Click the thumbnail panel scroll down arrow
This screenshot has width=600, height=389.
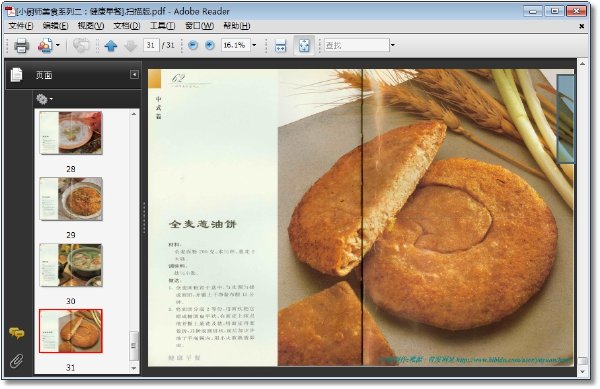(x=134, y=368)
